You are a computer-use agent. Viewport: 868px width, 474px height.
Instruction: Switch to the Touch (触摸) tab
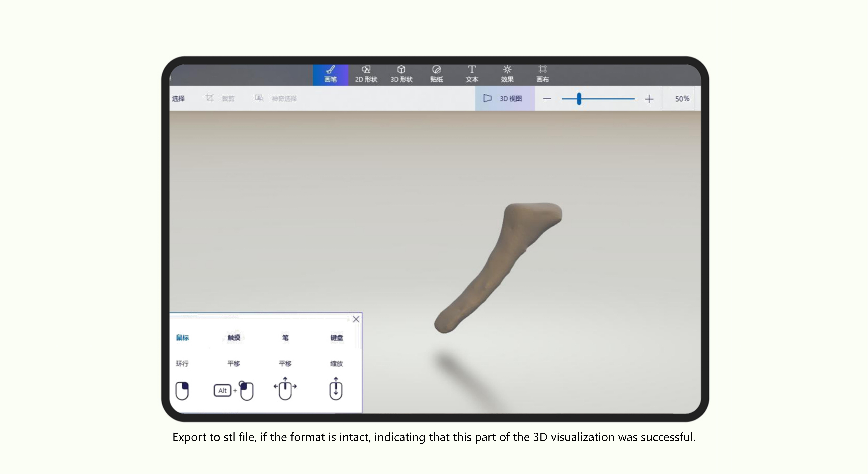click(234, 338)
